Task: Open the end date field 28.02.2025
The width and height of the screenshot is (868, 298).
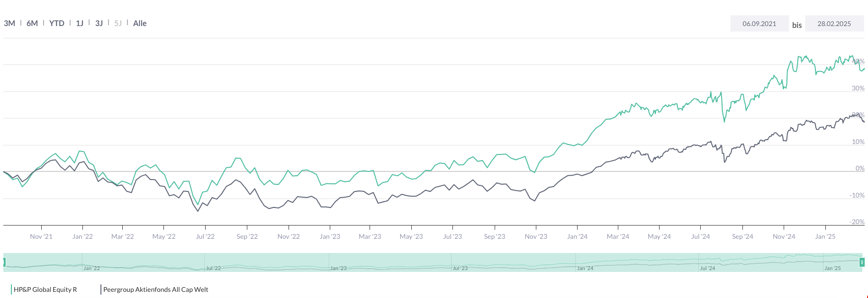Action: (x=834, y=24)
